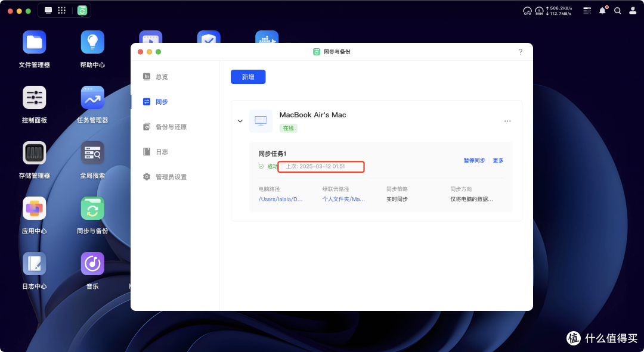Open the 更多 menu of 同步任务1
Screen dimensions: 644x352
(498, 160)
